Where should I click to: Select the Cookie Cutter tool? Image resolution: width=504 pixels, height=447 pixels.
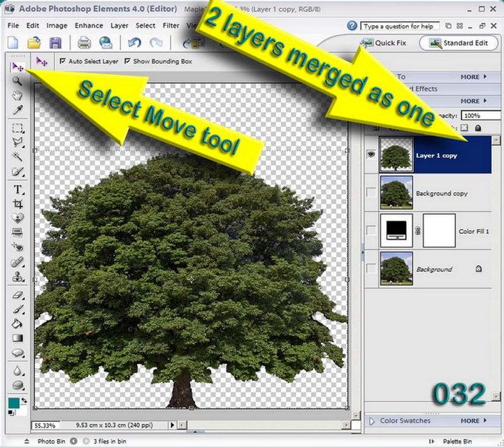(17, 218)
